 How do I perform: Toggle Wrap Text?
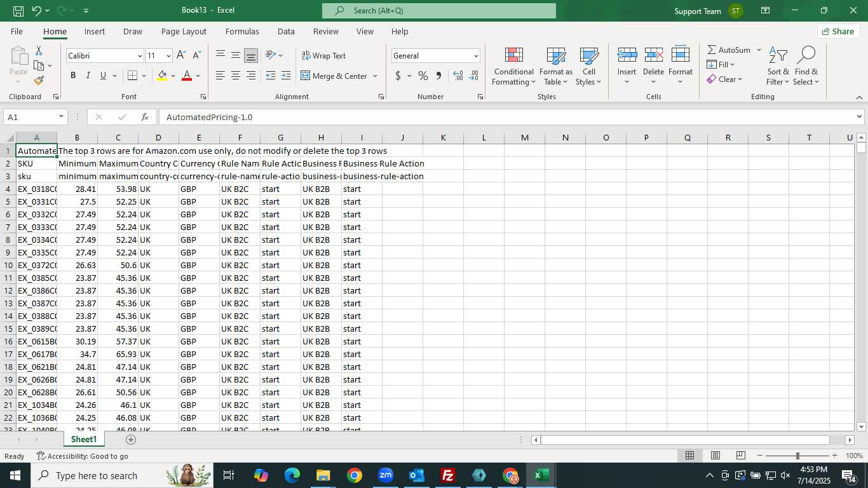click(323, 56)
